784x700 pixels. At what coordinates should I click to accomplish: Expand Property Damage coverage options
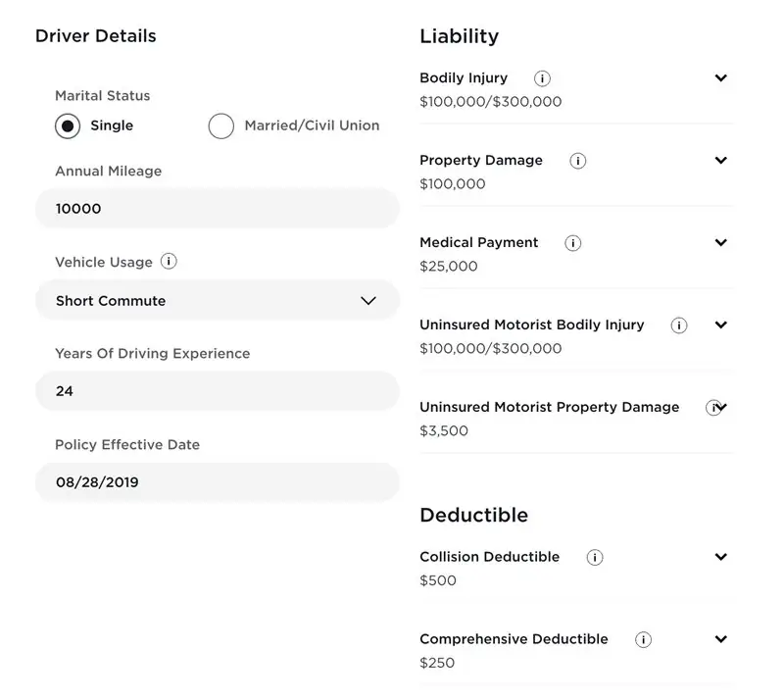coord(721,161)
